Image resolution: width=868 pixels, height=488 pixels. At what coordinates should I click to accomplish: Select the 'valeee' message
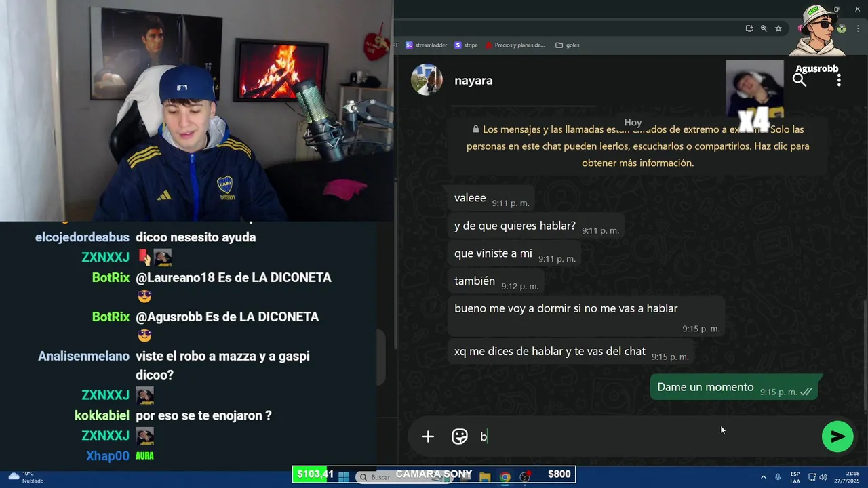pyautogui.click(x=492, y=199)
